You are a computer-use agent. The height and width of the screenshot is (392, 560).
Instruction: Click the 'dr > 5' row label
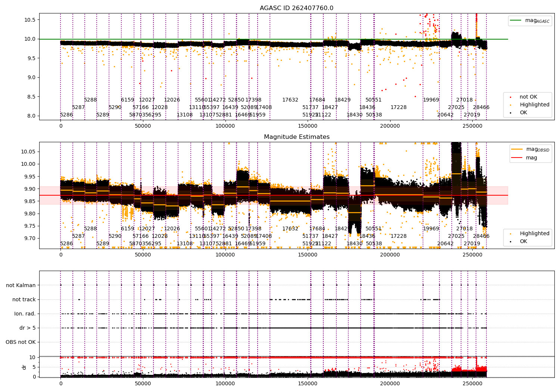(28, 328)
